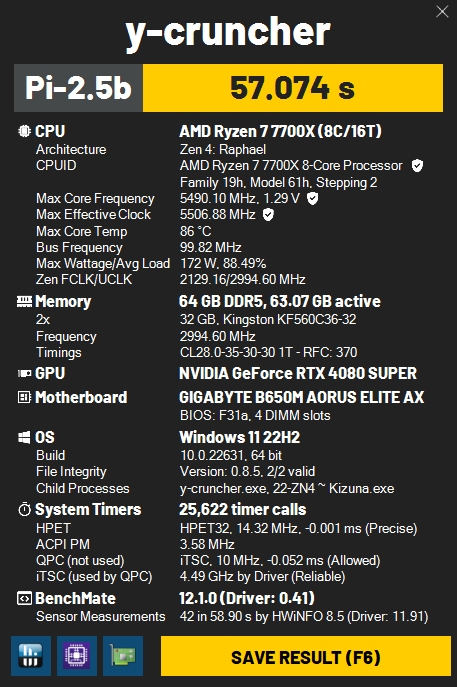Click the y-cruncher title text
The height and width of the screenshot is (687, 457).
coord(228,32)
